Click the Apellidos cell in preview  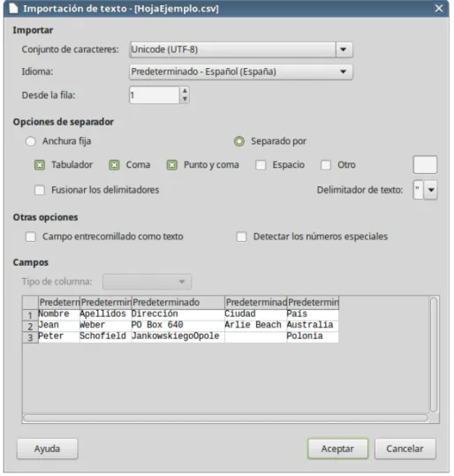tap(106, 314)
